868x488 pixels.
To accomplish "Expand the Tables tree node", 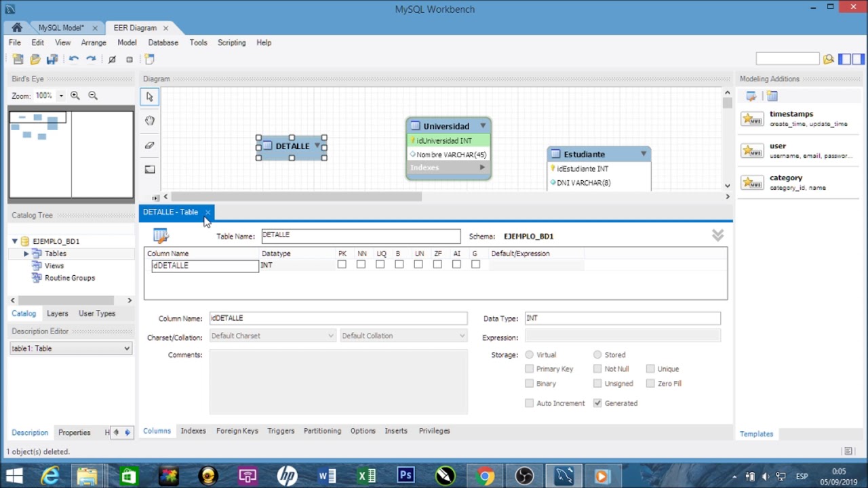I will (x=26, y=253).
